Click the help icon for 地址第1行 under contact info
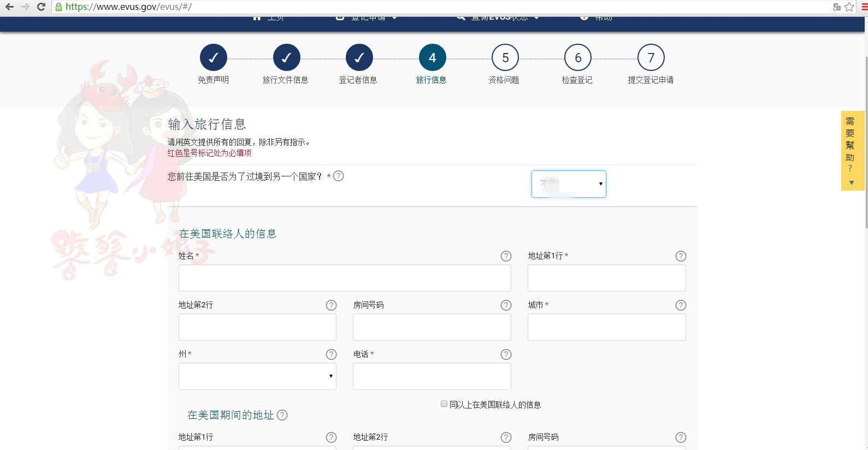868x450 pixels. (680, 256)
